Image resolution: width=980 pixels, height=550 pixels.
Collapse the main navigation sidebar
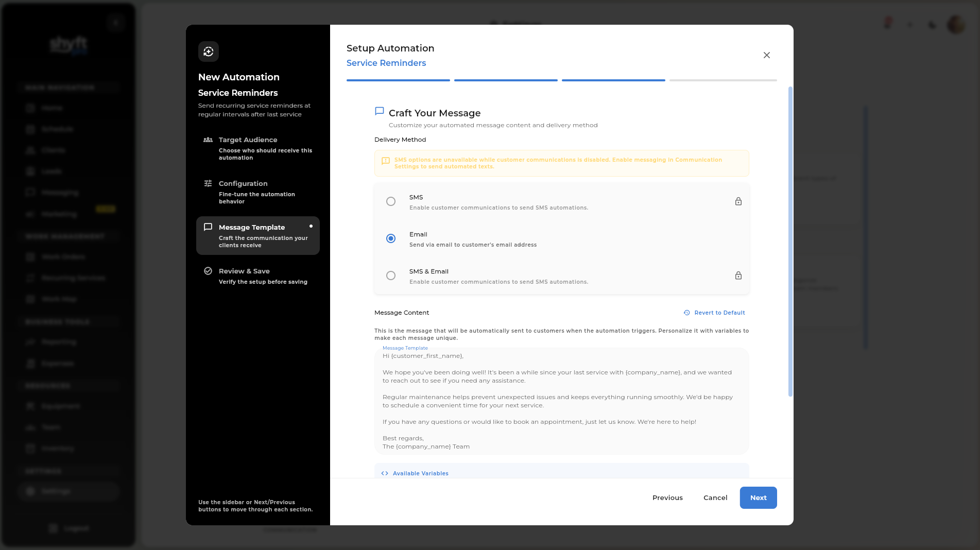[115, 23]
